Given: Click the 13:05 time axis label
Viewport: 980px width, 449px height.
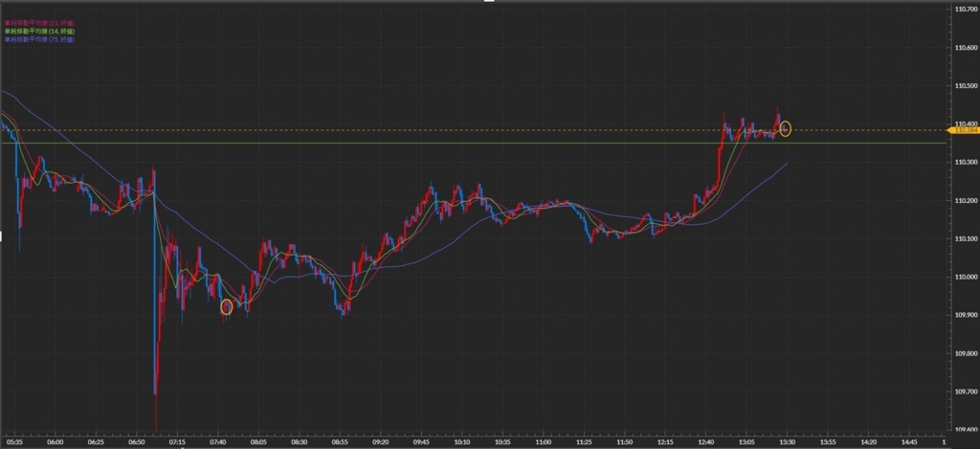Looking at the screenshot, I should pos(746,441).
